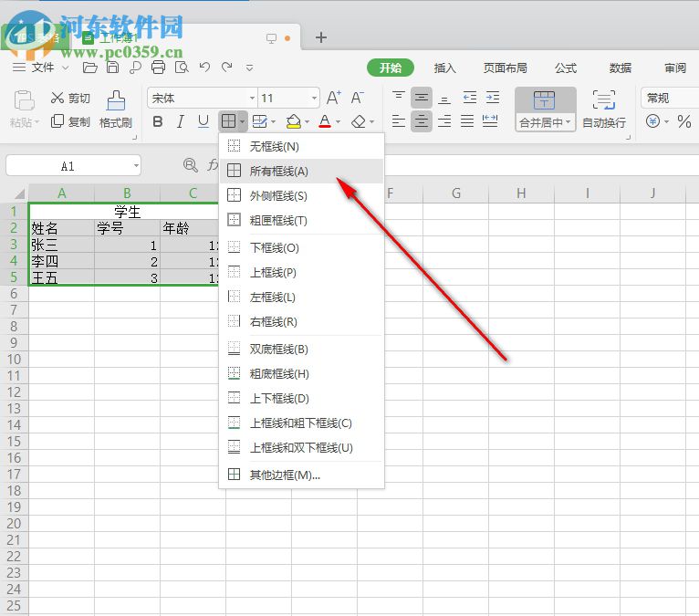699x616 pixels.
Task: Apply percent style format
Action: [x=684, y=121]
